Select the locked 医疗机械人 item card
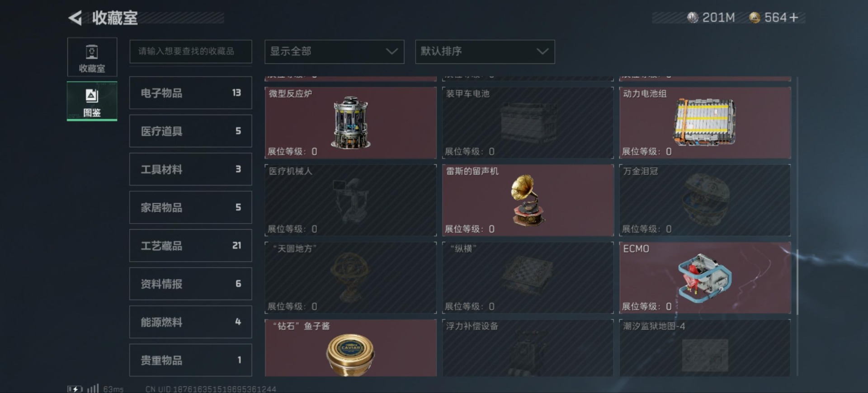This screenshot has width=868, height=393. point(350,200)
